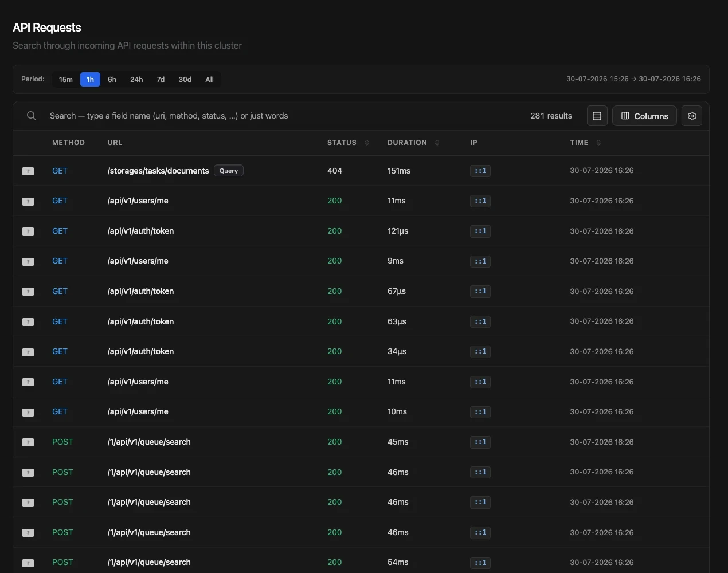Viewport: 728px width, 573px height.
Task: Choose the 30d period tab
Action: [x=185, y=80]
